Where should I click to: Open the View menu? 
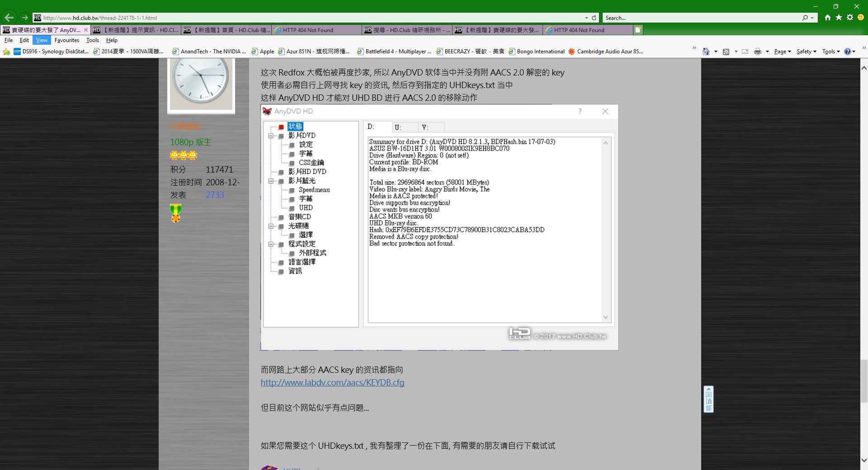[42, 40]
